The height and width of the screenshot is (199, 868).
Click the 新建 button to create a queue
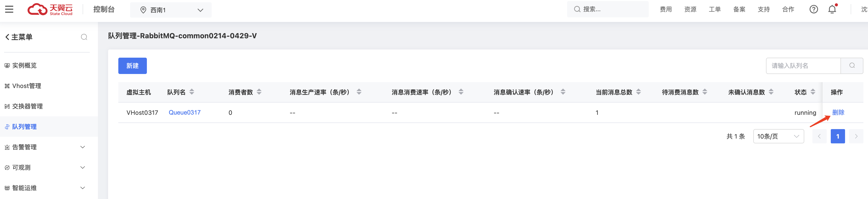(132, 66)
